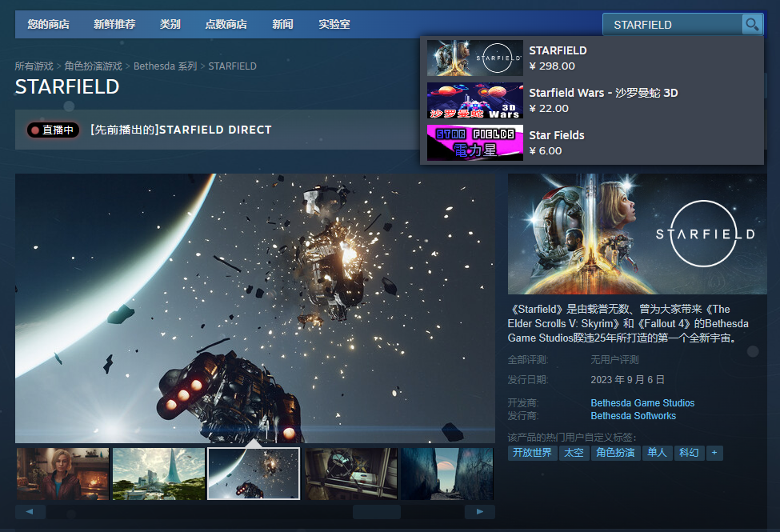Screen dimensions: 780x532
Task: Click the Starfield header capsule image
Action: point(638,234)
